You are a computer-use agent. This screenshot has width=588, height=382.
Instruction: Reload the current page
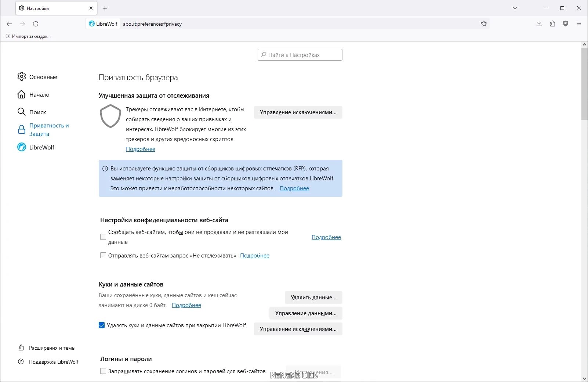point(36,24)
